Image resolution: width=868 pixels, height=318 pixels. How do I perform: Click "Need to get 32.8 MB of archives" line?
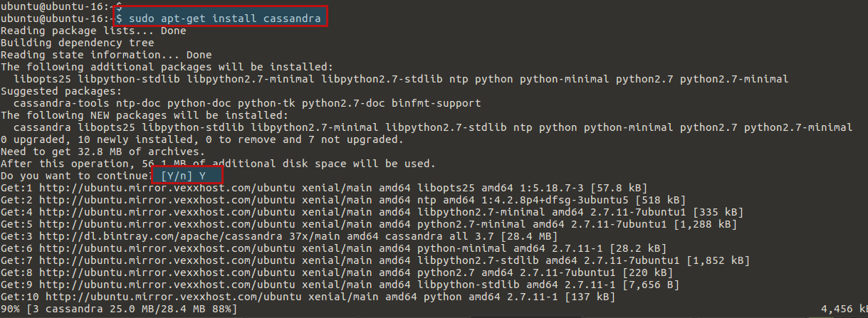96,151
